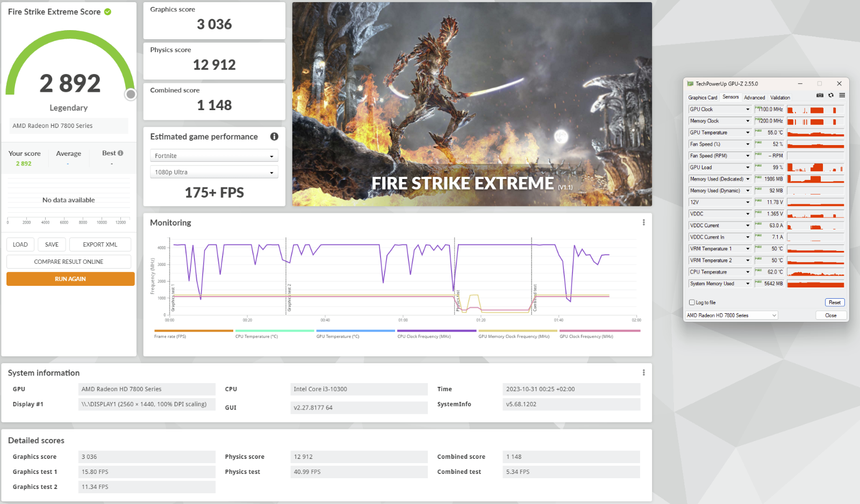Click the SystemInfo version v5.68.1202
The width and height of the screenshot is (860, 504).
(571, 404)
